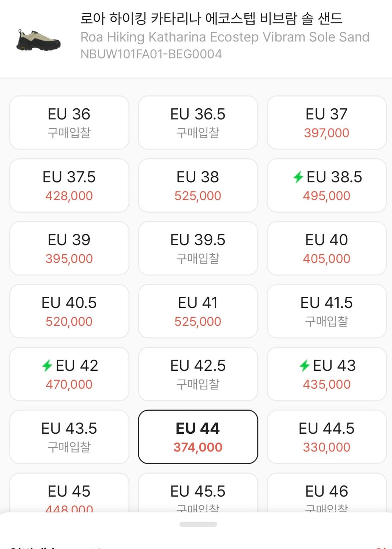Pick the EU 37.5 size option
392x549 pixels.
click(x=69, y=186)
